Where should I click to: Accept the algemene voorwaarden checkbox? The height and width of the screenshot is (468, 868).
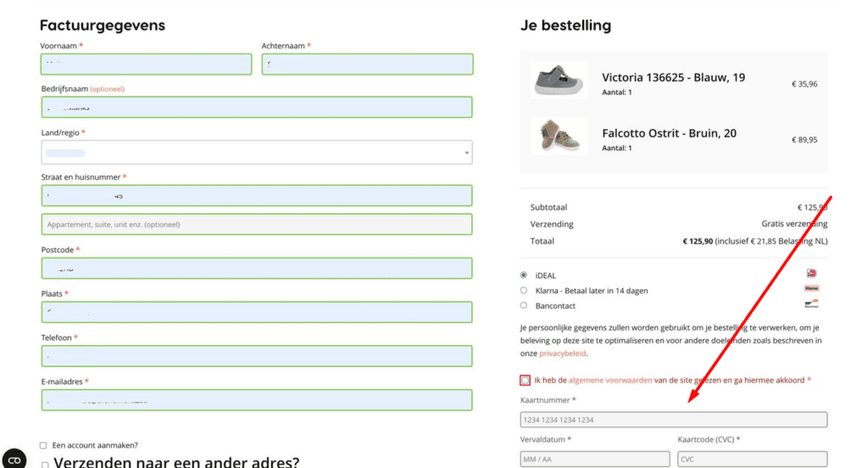[x=526, y=380]
